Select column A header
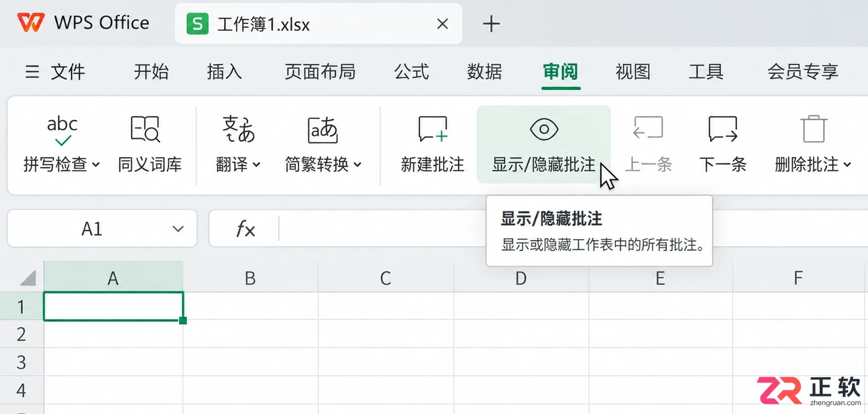 (x=113, y=277)
